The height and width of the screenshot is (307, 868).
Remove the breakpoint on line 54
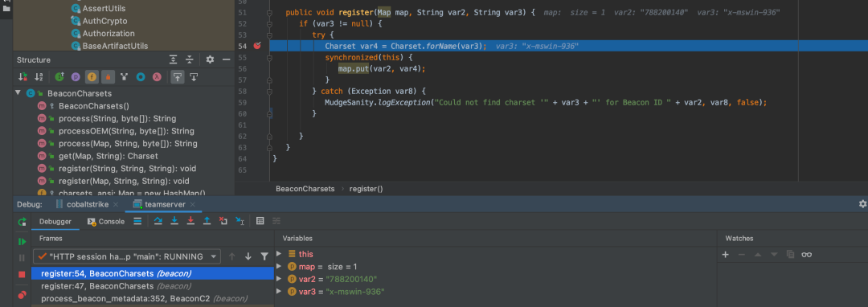point(257,46)
